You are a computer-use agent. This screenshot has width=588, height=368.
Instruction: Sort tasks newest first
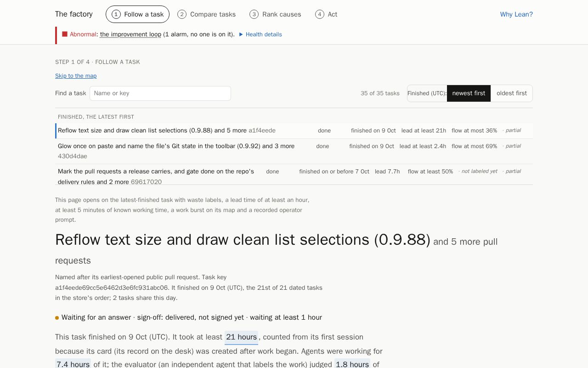(469, 93)
